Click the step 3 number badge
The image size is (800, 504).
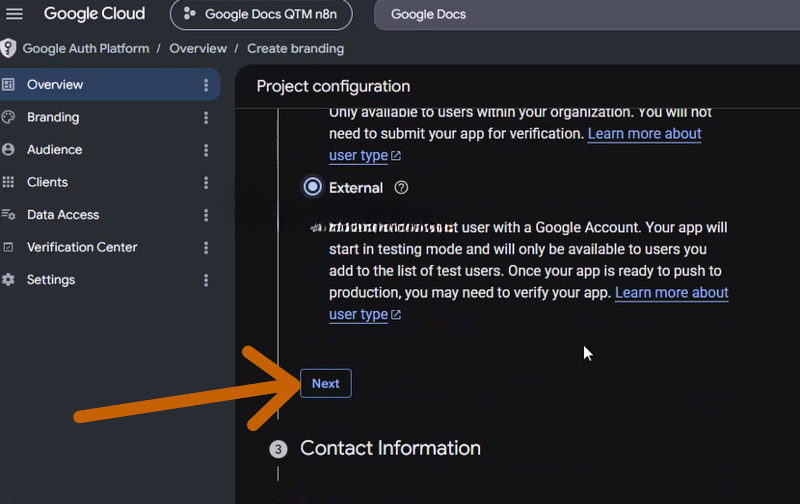[x=278, y=449]
